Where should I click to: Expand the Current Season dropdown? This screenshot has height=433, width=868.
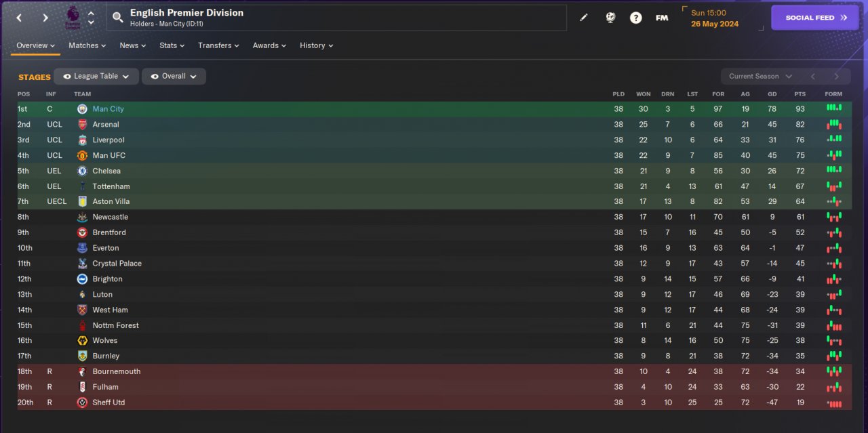coord(760,77)
